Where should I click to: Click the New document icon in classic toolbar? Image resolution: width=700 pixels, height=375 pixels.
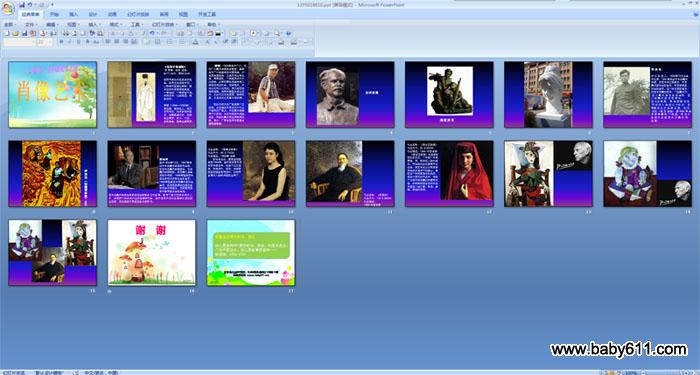pos(7,33)
